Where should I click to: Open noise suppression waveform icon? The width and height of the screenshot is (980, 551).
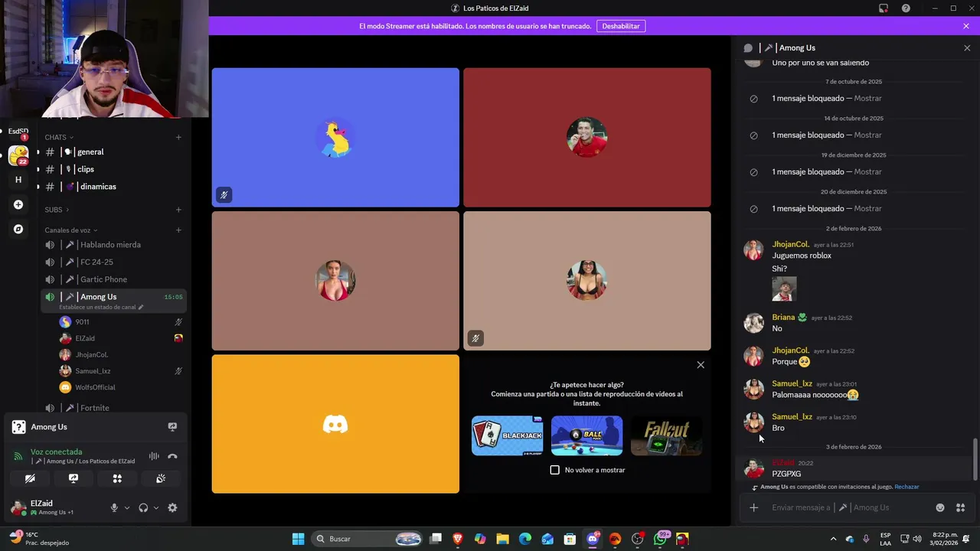[154, 456]
